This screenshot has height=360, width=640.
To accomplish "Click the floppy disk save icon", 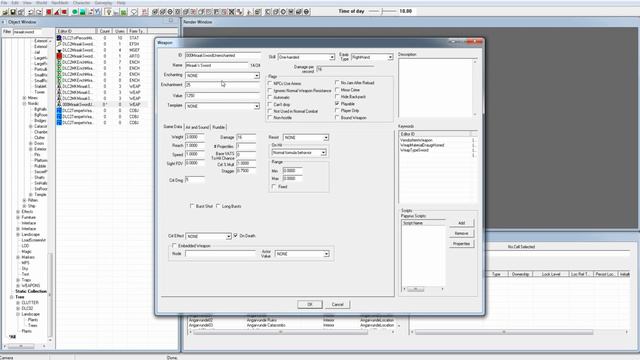I will pyautogui.click(x=13, y=12).
